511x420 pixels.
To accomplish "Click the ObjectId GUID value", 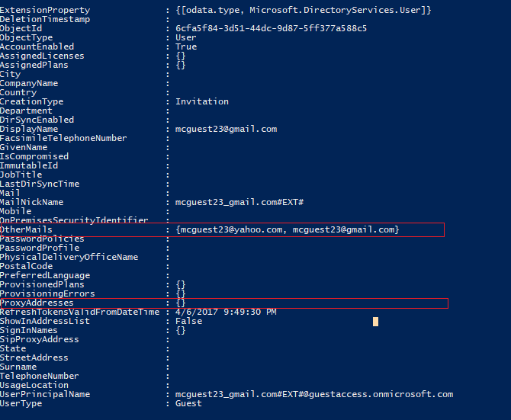I will pyautogui.click(x=271, y=28).
